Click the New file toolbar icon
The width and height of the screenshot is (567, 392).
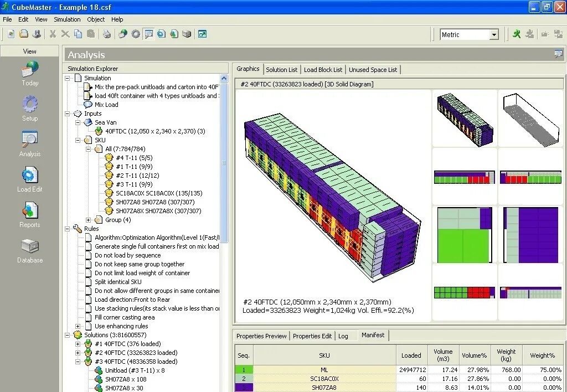tap(11, 34)
